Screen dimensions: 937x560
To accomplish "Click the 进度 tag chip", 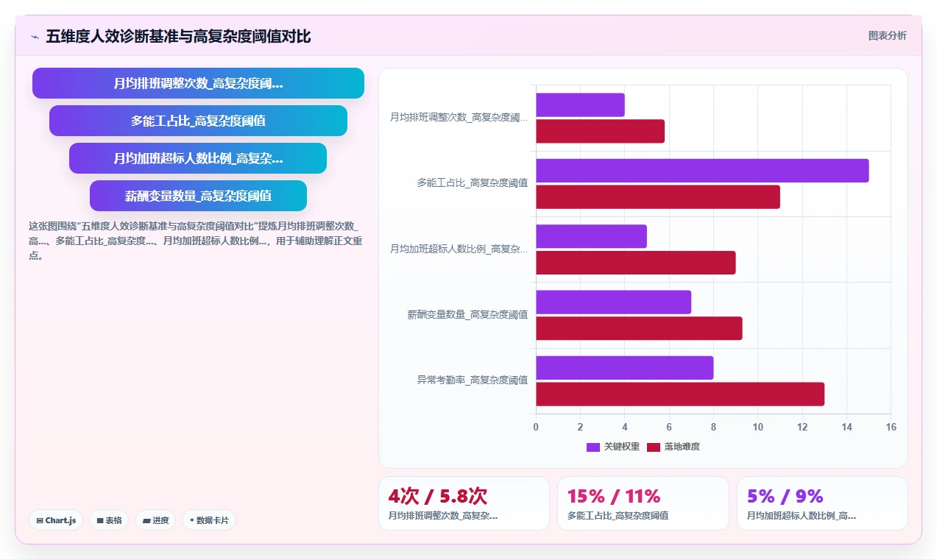I will click(155, 520).
